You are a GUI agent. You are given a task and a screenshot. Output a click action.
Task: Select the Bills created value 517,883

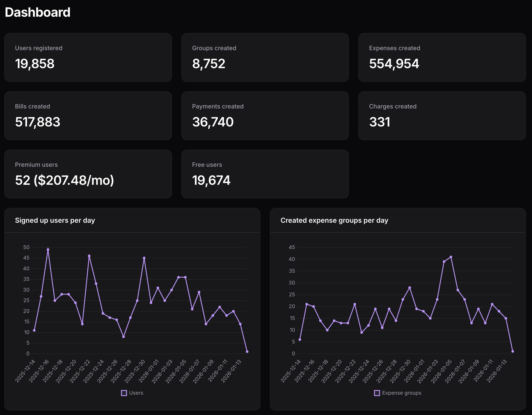coord(37,122)
